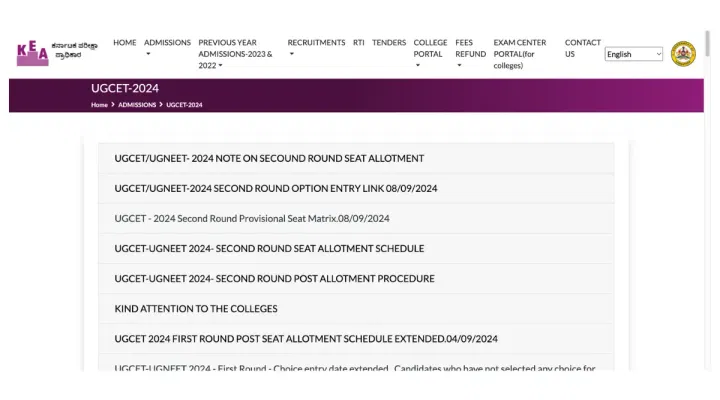Open the Tenders menu item
This screenshot has height=400, width=720.
(389, 43)
